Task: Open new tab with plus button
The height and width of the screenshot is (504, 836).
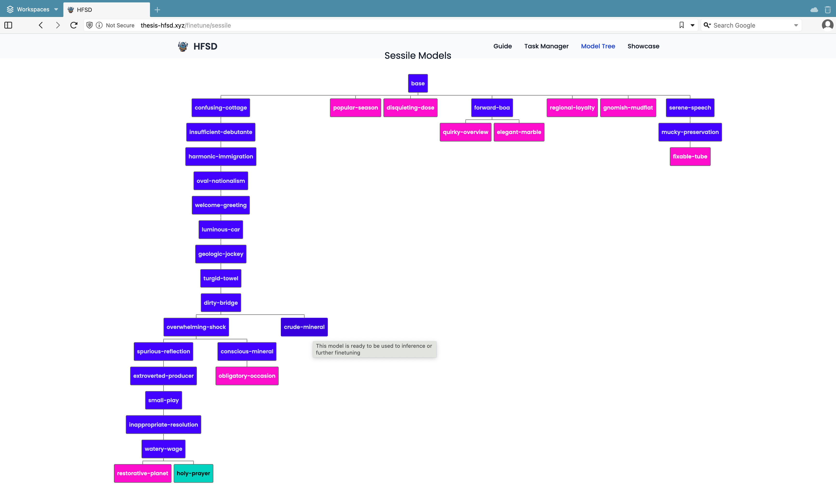Action: (157, 9)
